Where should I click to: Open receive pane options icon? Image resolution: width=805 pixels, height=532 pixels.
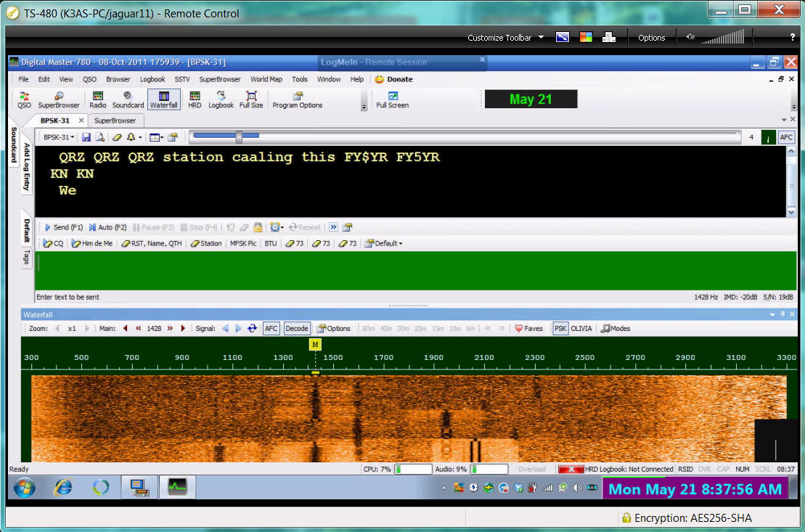click(x=173, y=137)
